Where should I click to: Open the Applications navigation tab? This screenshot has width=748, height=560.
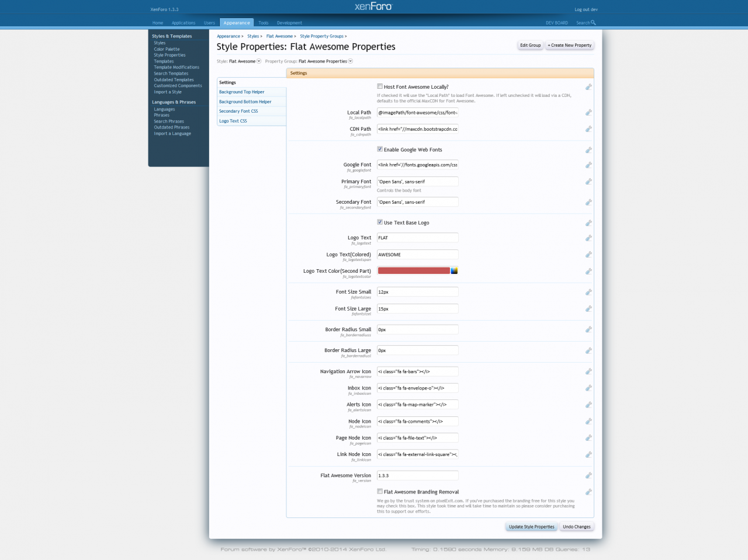coord(183,23)
